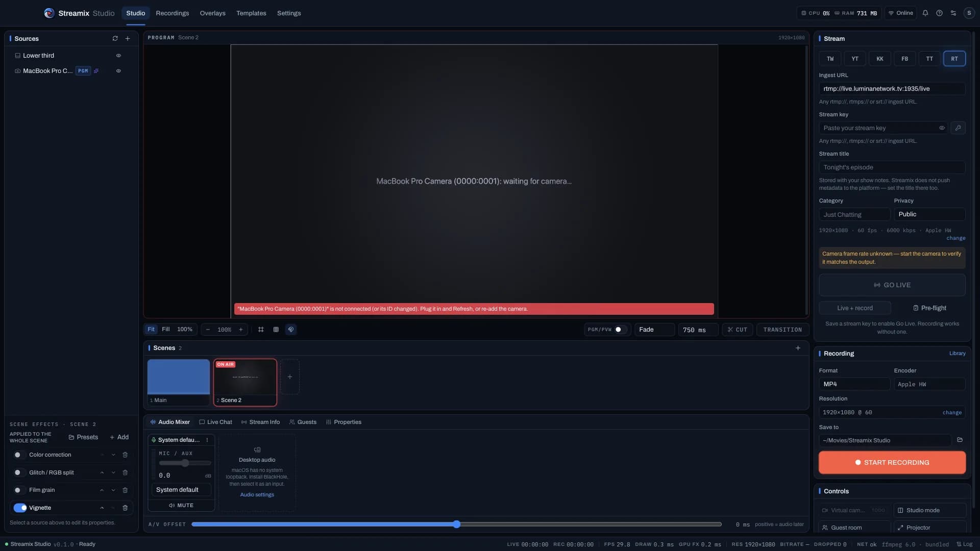Open the Apple HW encoder dropdown
The height and width of the screenshot is (551, 980).
pyautogui.click(x=929, y=384)
